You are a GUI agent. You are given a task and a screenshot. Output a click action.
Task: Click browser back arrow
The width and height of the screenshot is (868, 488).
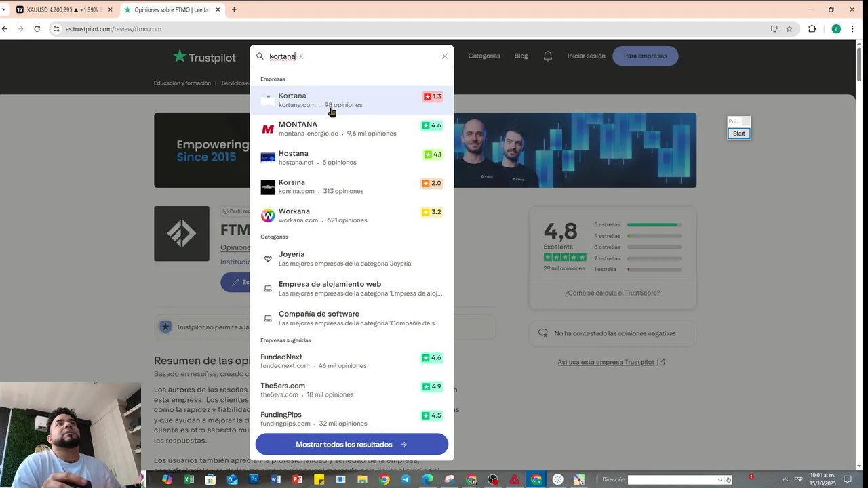click(5, 29)
